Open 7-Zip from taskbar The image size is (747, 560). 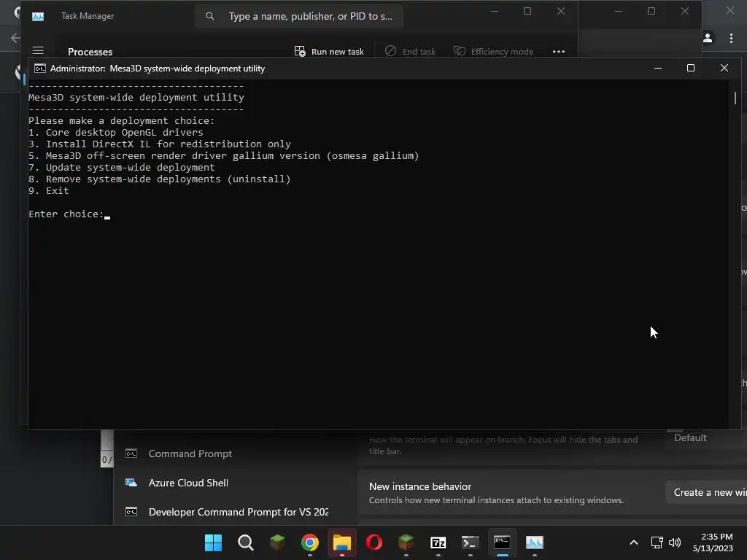click(x=438, y=542)
